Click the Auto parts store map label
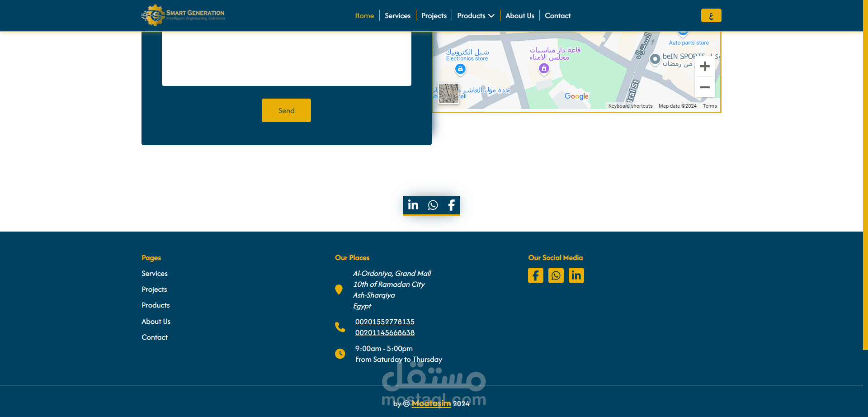The width and height of the screenshot is (868, 417). 689,43
